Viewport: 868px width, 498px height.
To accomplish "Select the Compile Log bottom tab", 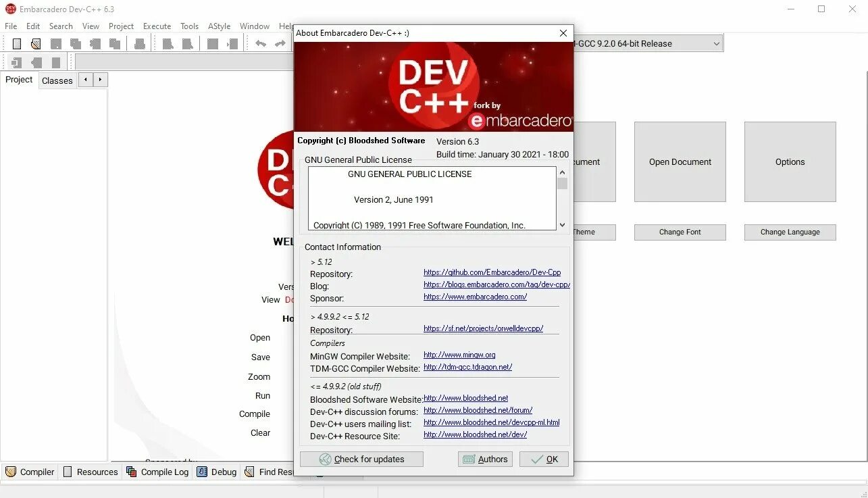I will coord(157,472).
